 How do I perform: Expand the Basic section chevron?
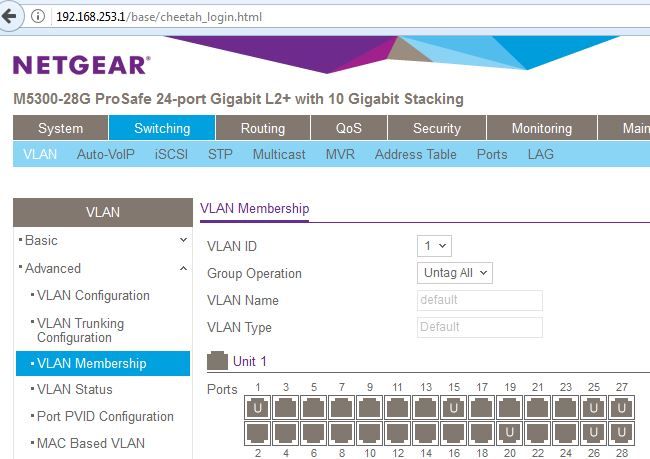point(183,240)
